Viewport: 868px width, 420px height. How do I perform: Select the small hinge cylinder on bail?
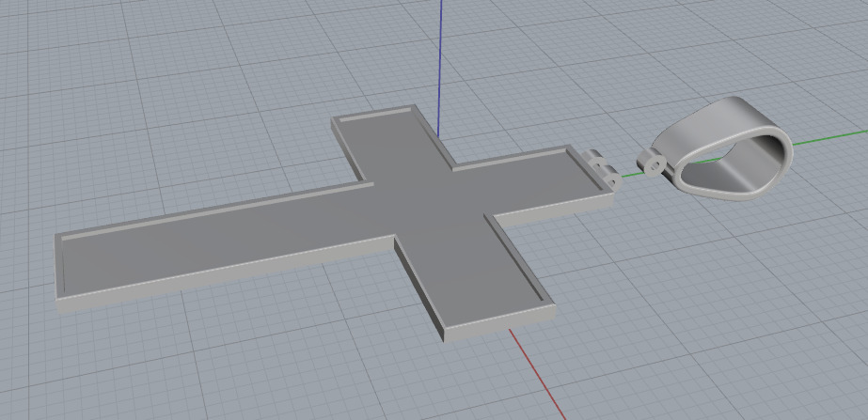651,163
